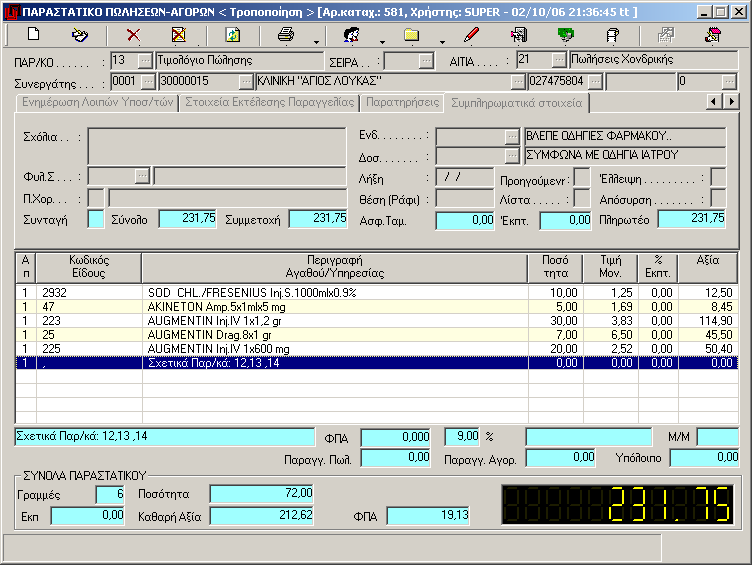Select the AUGMENTIN Drag.8x1 gr row
This screenshot has height=565, width=752.
(376, 334)
